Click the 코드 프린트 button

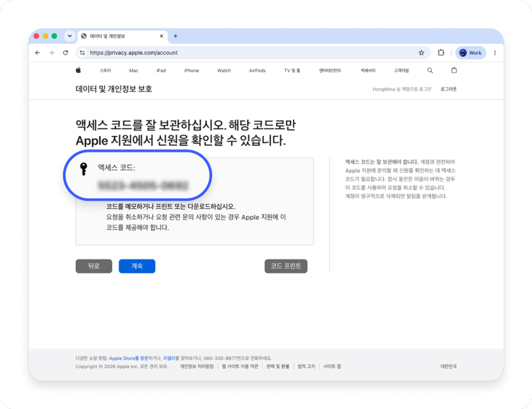point(286,267)
